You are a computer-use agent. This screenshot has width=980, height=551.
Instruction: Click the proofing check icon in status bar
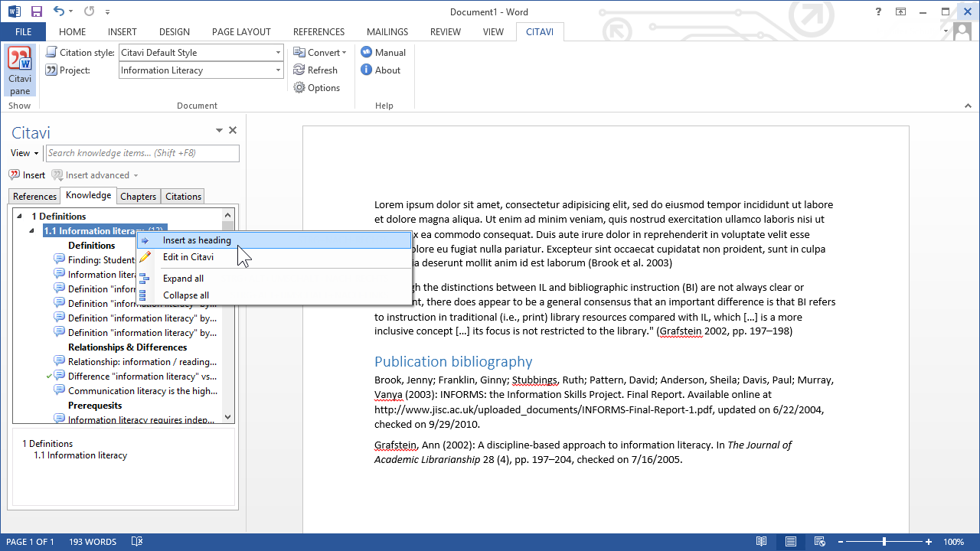coord(137,542)
